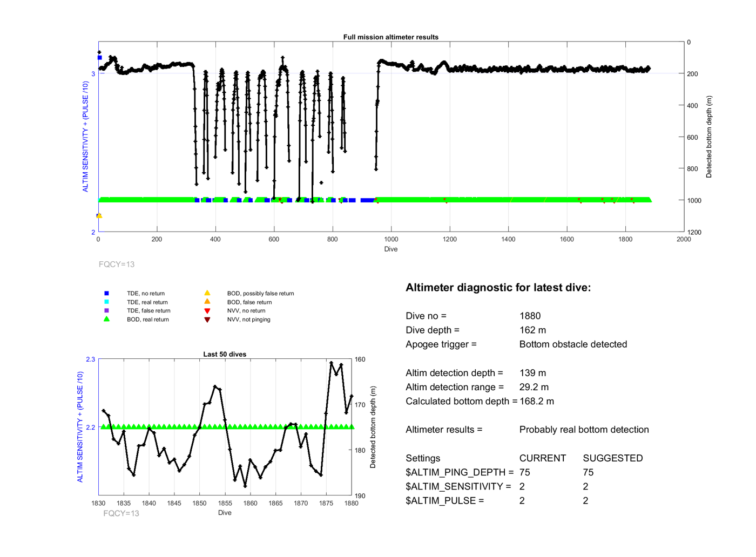Click the bottom chart's 'Detected bottom depth (m)' label
Image resolution: width=756 pixels, height=557 pixels.
[373, 427]
